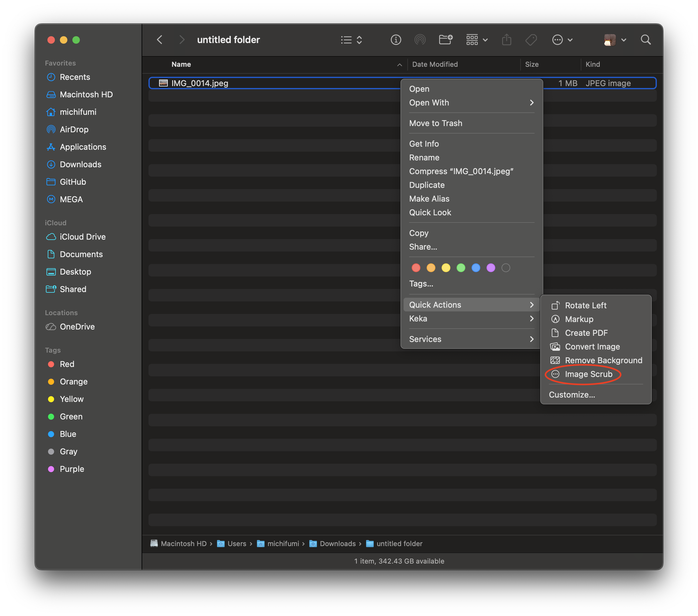Sort by the Date Modified column
698x616 pixels.
tap(435, 64)
